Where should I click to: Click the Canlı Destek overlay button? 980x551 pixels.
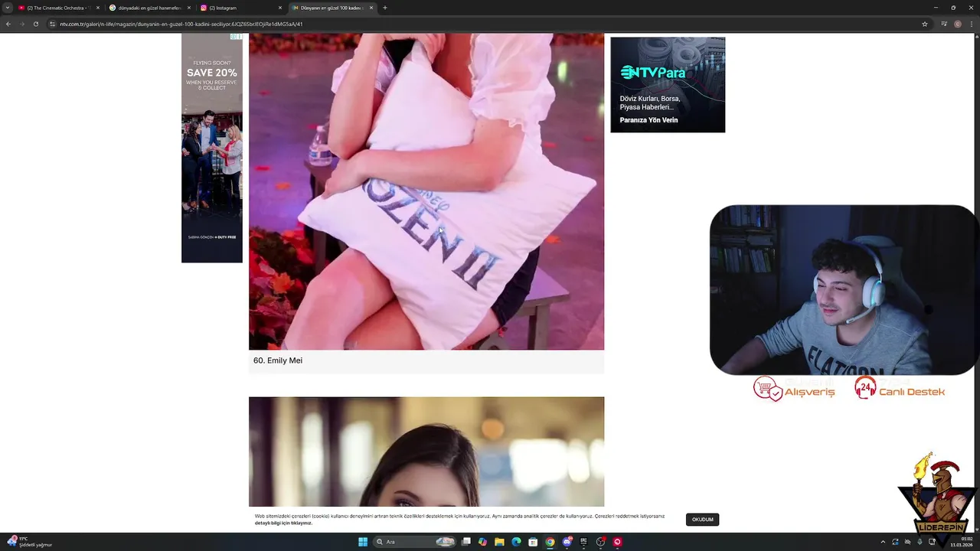[900, 389]
